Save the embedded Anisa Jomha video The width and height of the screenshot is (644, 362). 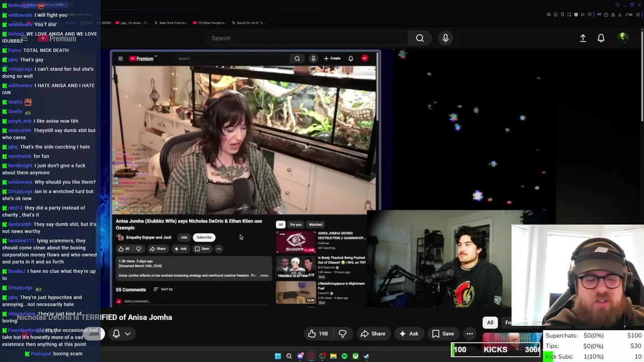[202, 248]
